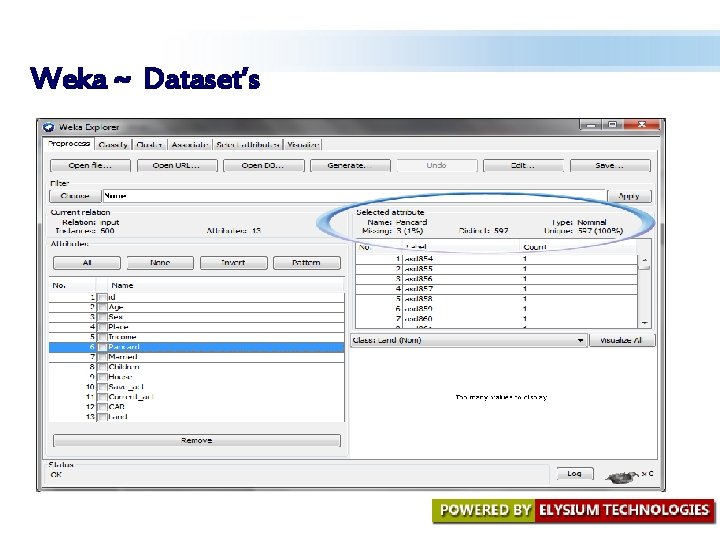720x540 pixels.
Task: Remove the selected attributes
Action: 197,440
